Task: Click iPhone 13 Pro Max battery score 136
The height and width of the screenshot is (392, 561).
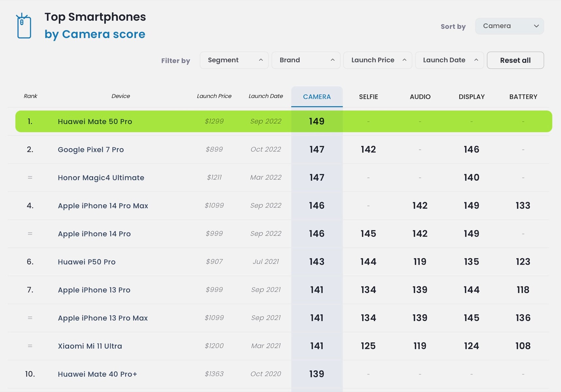Action: (523, 318)
